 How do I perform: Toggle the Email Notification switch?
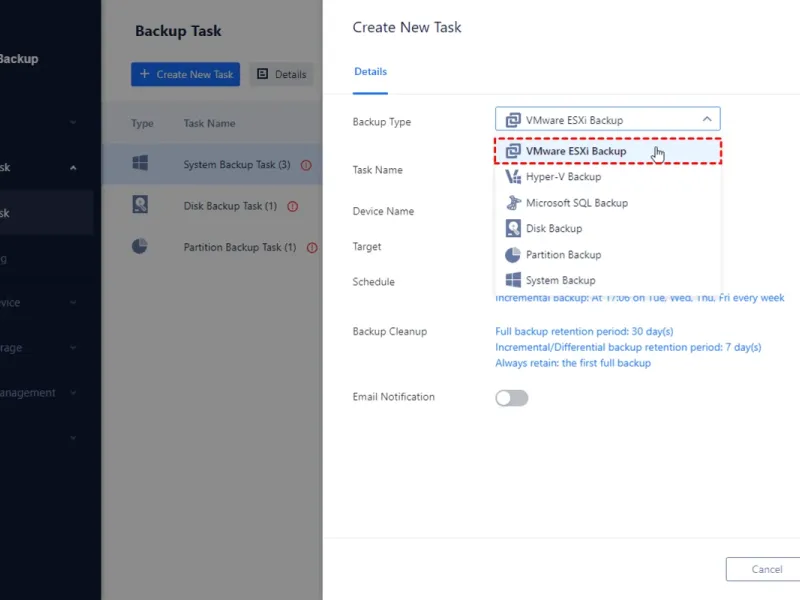click(x=511, y=398)
